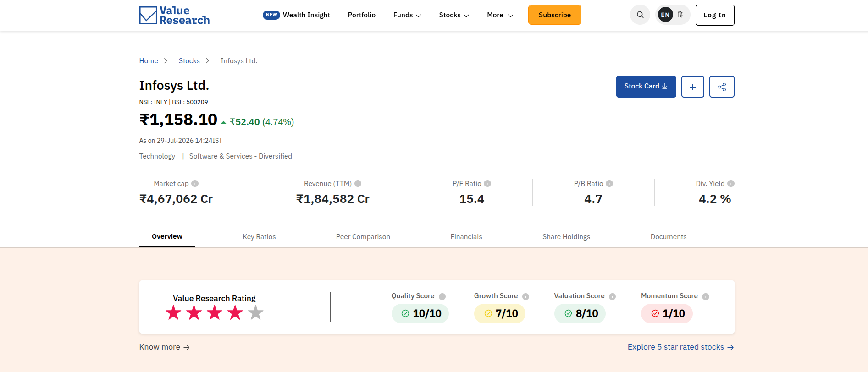Switch to the Peer Comparison tab
The width and height of the screenshot is (868, 372).
363,237
